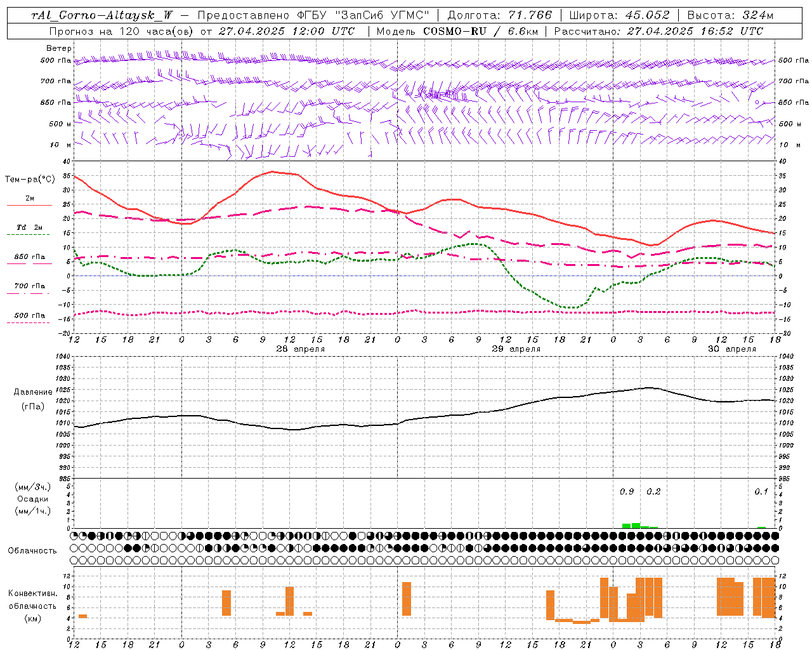Select the '29 апреля' date label

(516, 349)
